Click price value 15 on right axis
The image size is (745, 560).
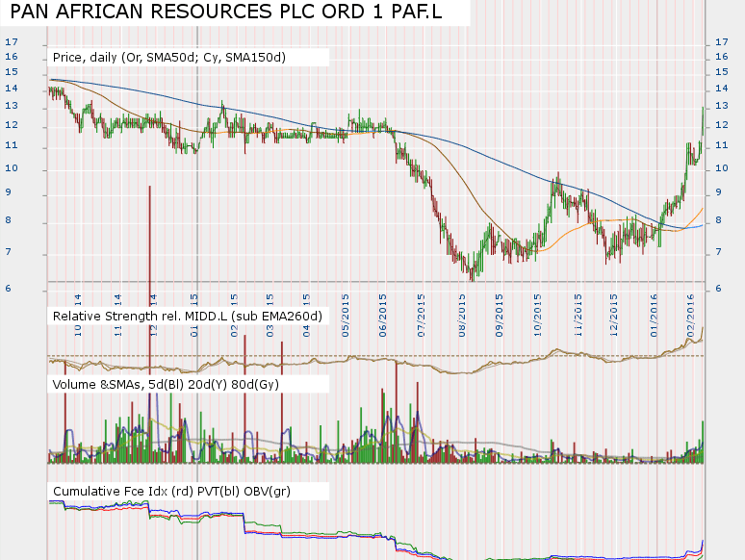coord(722,72)
